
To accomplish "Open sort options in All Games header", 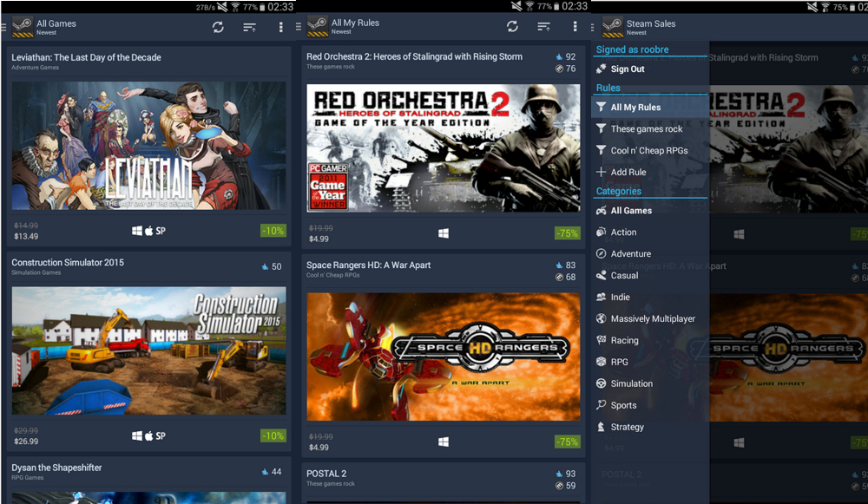I will tap(249, 27).
